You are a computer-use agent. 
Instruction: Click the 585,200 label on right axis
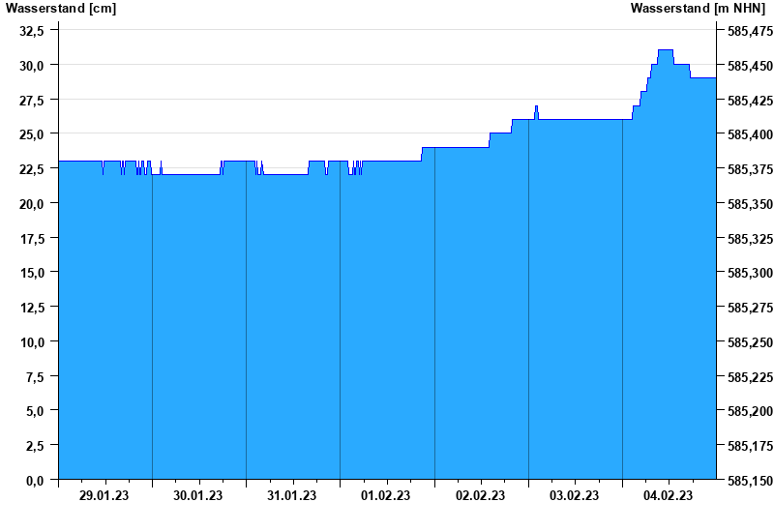pyautogui.click(x=751, y=410)
